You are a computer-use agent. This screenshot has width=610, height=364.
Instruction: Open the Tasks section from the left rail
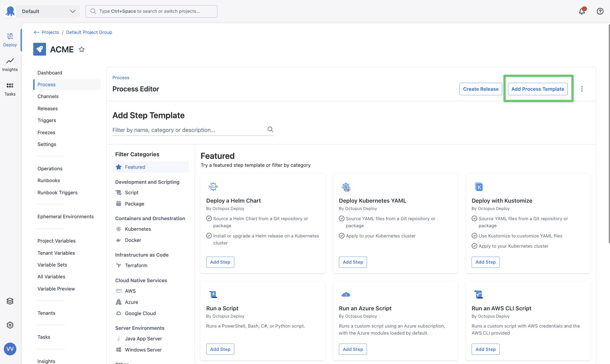[10, 89]
